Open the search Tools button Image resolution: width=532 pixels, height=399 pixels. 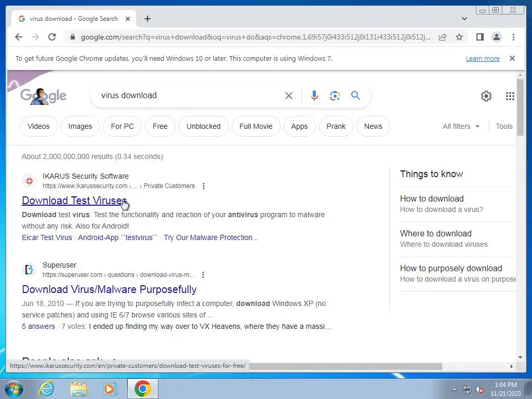[504, 126]
